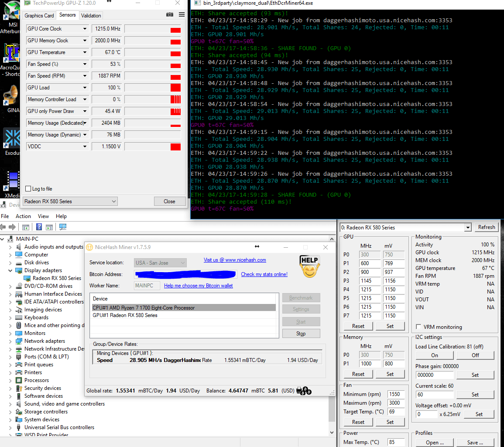Click Open... button under Profiles
Viewport: 504px width, 447px height.
[x=435, y=443]
